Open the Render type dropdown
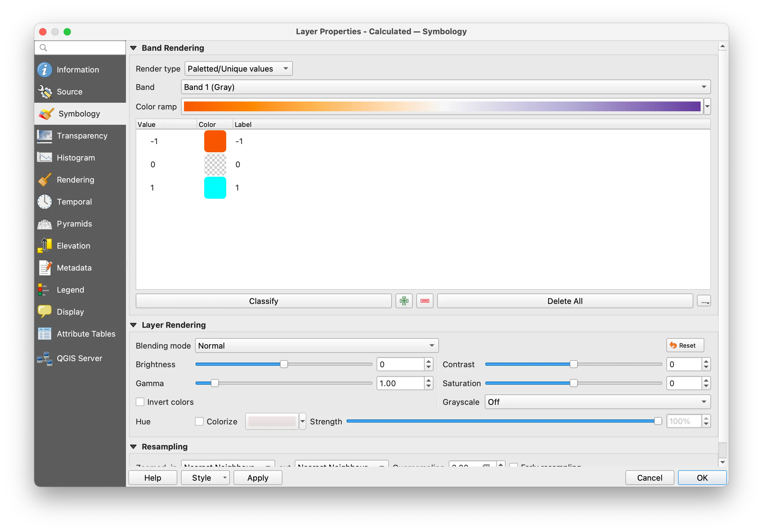Image resolution: width=763 pixels, height=532 pixels. coord(238,69)
